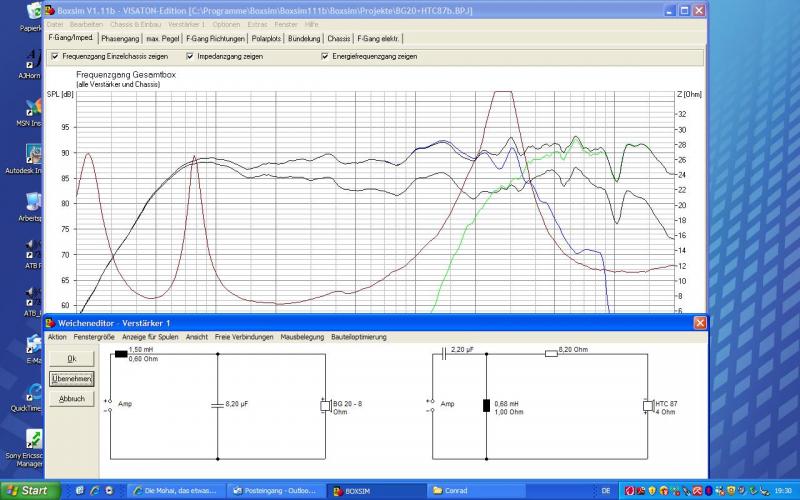Click the Ok button in Weicheneditor

[x=72, y=359]
